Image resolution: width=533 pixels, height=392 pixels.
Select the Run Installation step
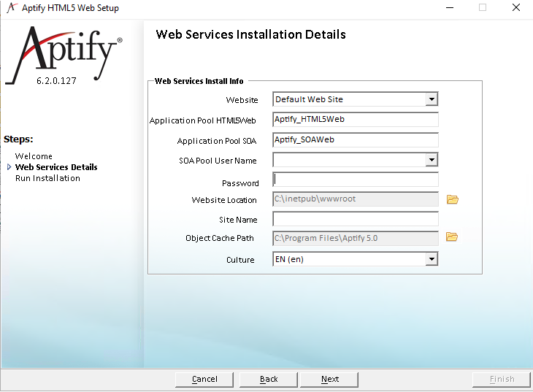pos(47,178)
